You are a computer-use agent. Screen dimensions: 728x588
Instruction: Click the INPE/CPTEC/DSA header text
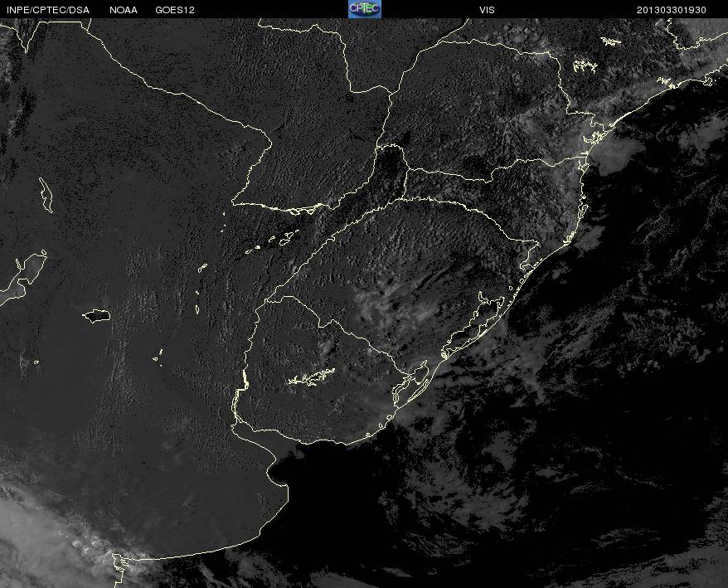[48, 10]
